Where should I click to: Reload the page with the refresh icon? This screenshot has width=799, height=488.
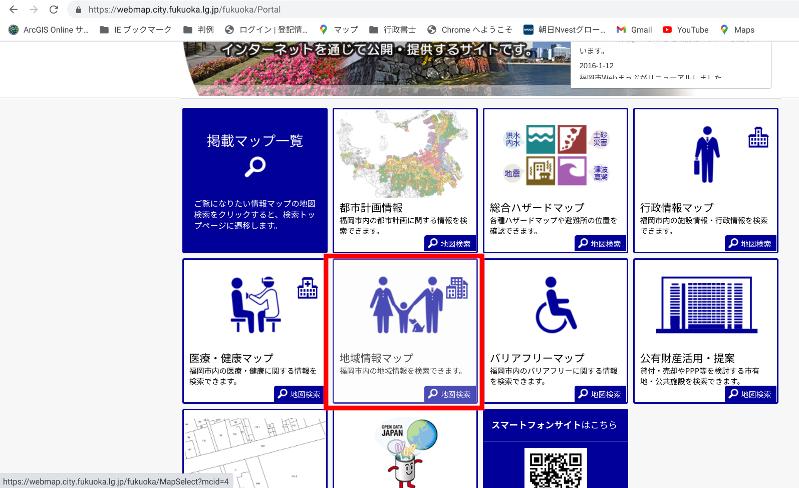(x=54, y=9)
